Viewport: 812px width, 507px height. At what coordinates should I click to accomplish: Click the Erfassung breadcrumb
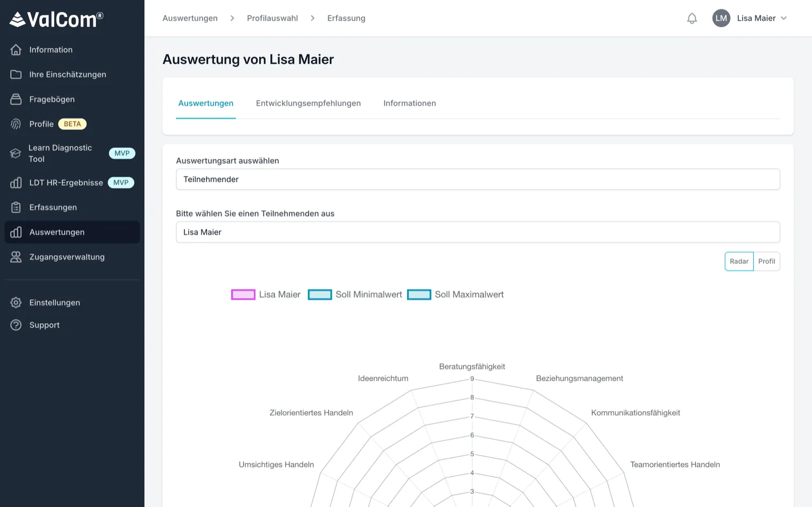pyautogui.click(x=346, y=18)
